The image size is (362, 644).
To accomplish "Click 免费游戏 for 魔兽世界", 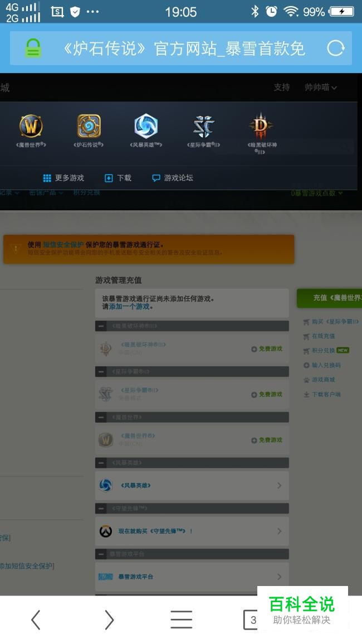I will [x=267, y=440].
